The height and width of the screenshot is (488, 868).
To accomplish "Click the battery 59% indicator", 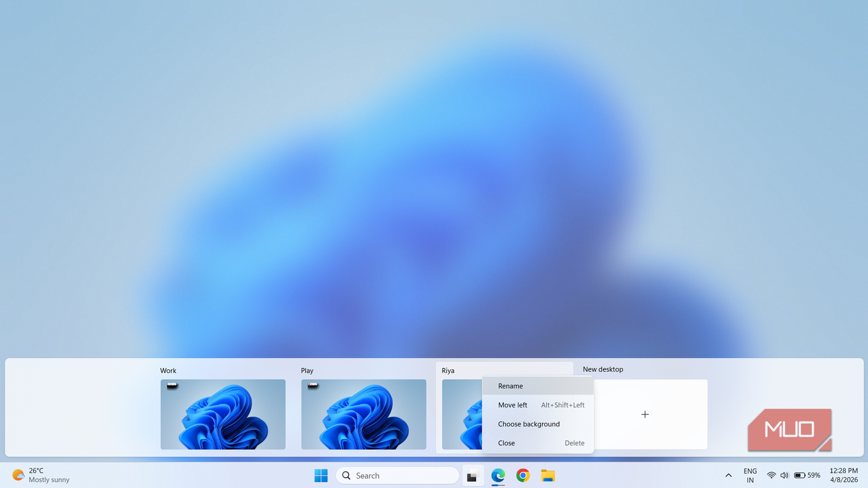I will 807,475.
